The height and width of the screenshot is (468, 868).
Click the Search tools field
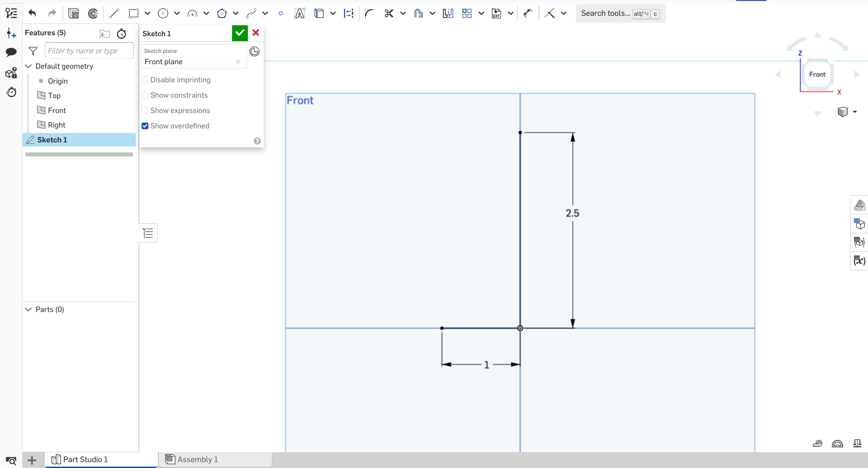pyautogui.click(x=620, y=14)
